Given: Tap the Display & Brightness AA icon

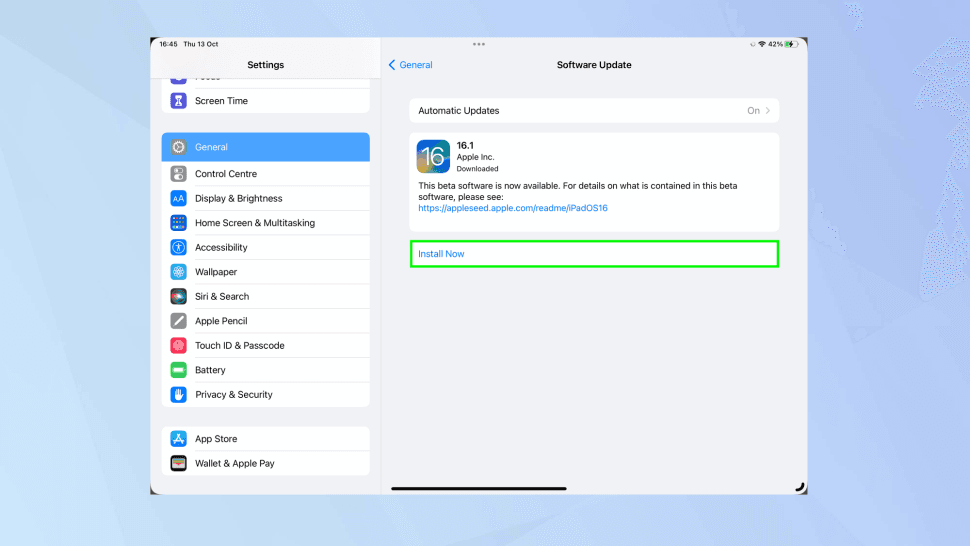Looking at the screenshot, I should (178, 198).
